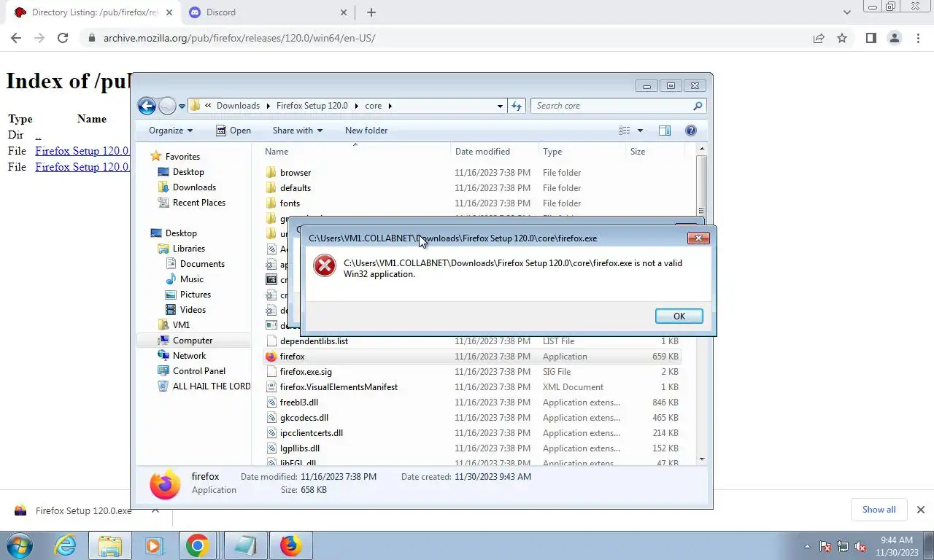Screen dimensions: 934x560
Task: Open the Chrome side panel
Action: point(871,38)
